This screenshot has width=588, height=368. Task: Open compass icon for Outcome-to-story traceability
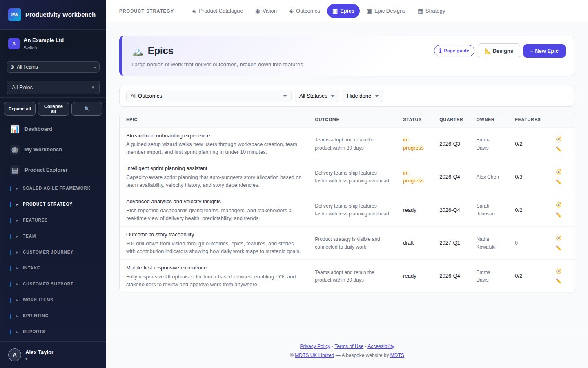(x=559, y=238)
